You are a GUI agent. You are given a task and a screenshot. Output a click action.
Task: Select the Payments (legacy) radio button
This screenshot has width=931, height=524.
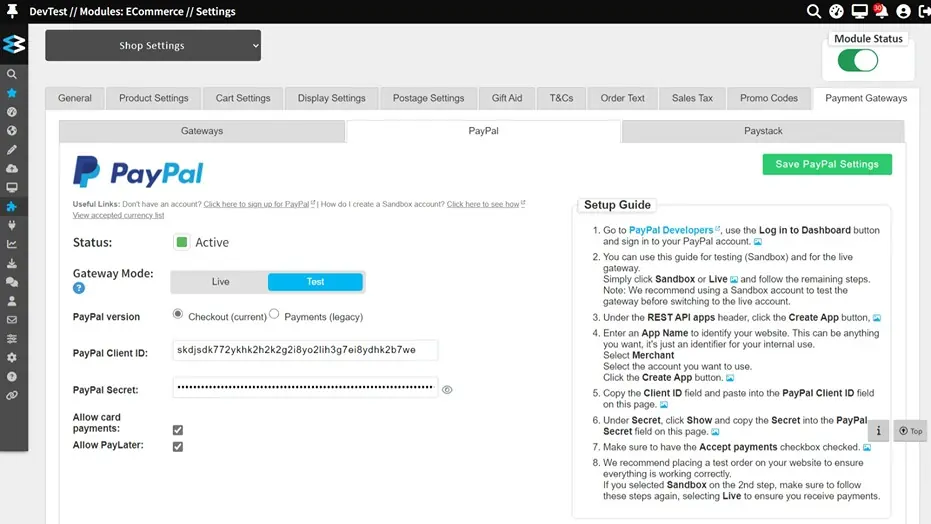[x=274, y=314]
